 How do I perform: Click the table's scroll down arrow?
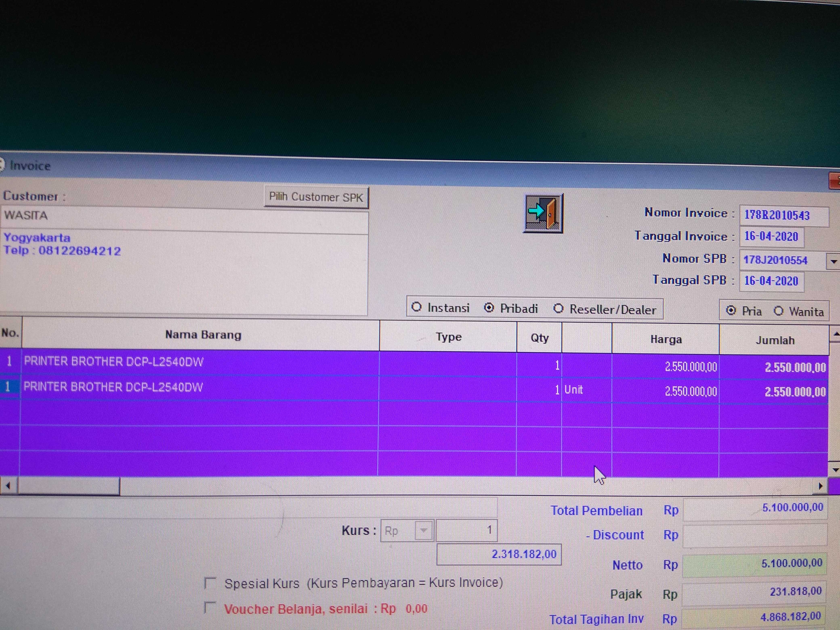point(835,470)
